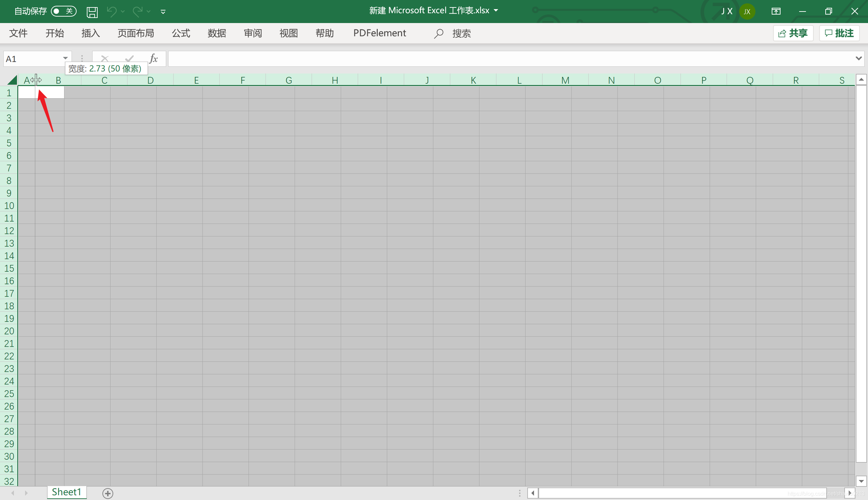
Task: Click the Redo icon
Action: point(137,11)
